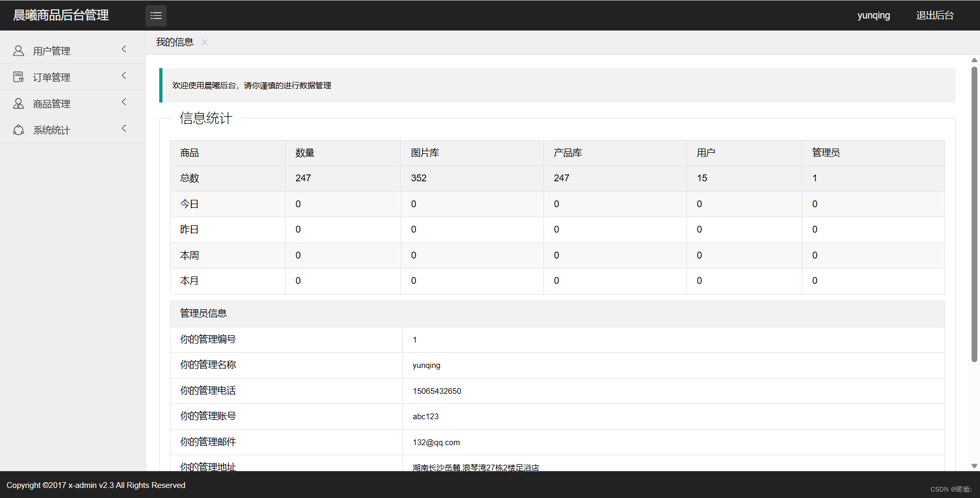980x498 pixels.
Task: Click the 你的管理名称 label
Action: (x=208, y=365)
